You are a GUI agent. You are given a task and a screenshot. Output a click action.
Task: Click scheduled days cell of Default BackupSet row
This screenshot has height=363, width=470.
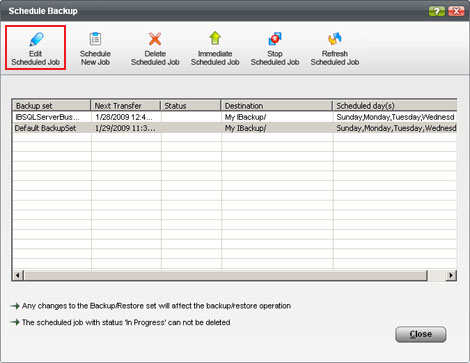[x=396, y=128]
